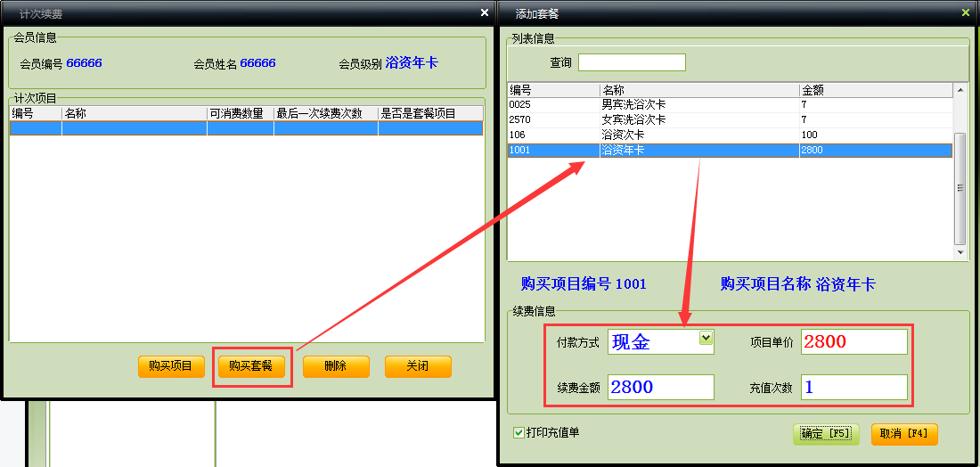The image size is (980, 467).
Task: Click the 查询 search input field
Action: pos(632,62)
